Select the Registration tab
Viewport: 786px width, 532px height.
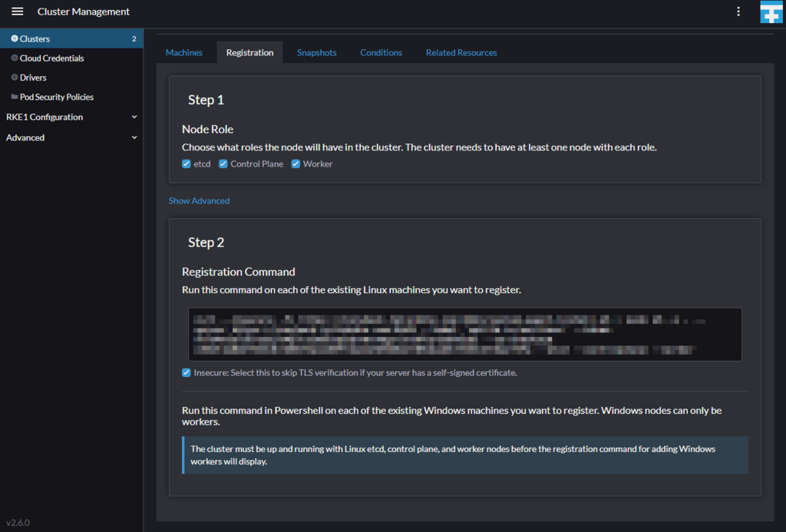tap(249, 53)
